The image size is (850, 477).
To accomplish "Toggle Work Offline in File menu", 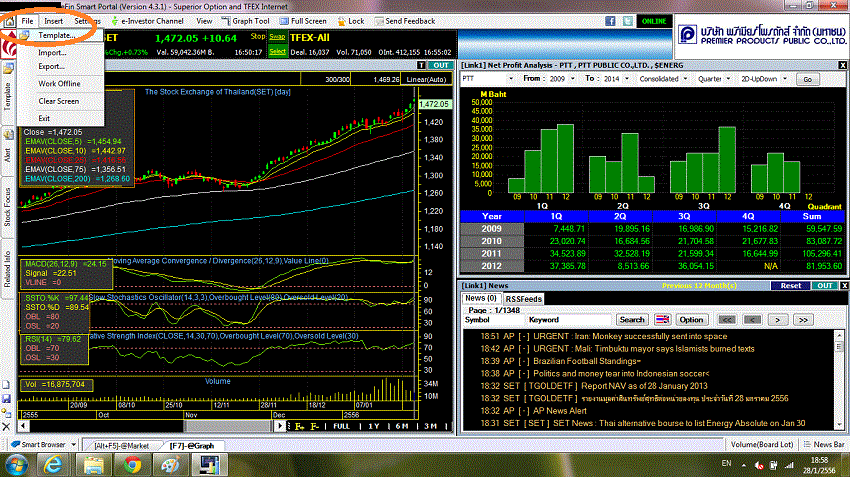I will (x=59, y=83).
